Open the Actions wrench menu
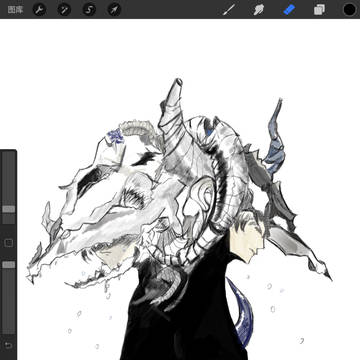This screenshot has width=360, height=360. (39, 10)
